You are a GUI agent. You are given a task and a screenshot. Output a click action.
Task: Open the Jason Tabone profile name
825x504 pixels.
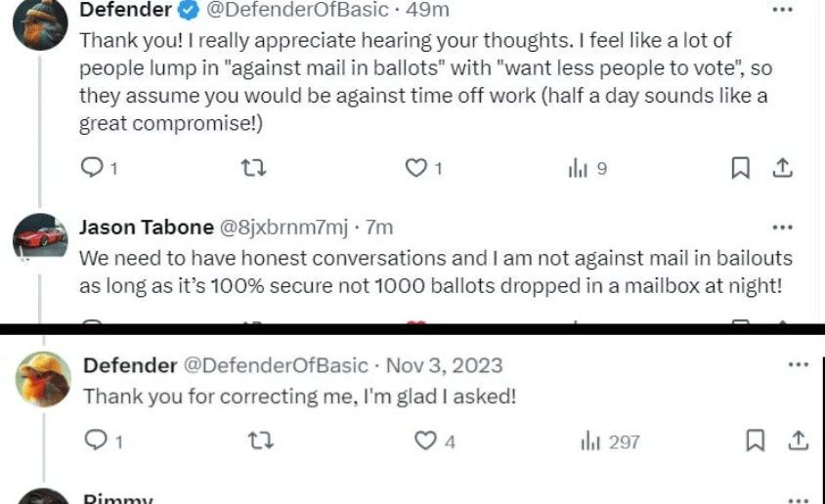[x=146, y=228]
